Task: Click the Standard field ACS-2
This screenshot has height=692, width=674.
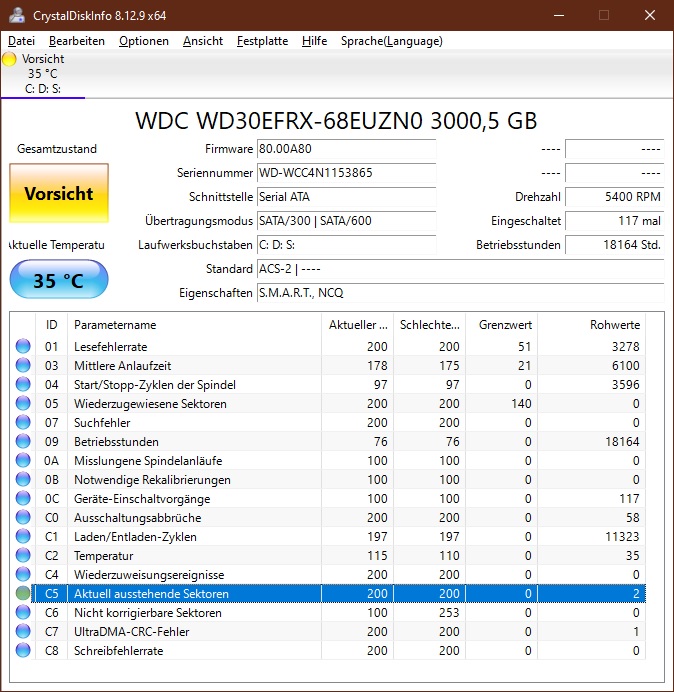Action: click(460, 269)
